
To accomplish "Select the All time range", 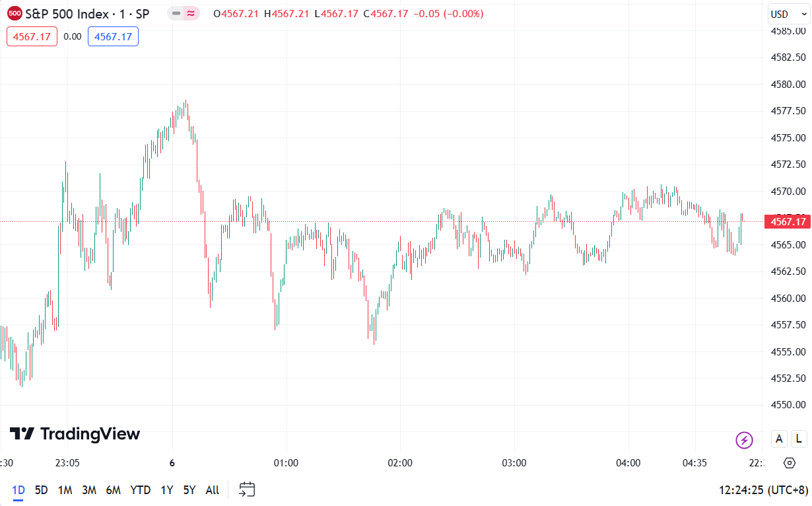I will point(212,489).
